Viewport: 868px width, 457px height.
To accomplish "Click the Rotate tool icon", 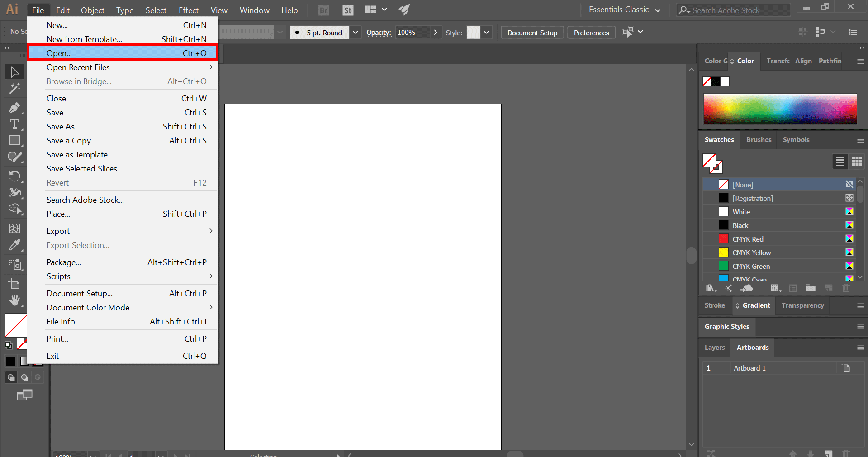I will [x=14, y=176].
